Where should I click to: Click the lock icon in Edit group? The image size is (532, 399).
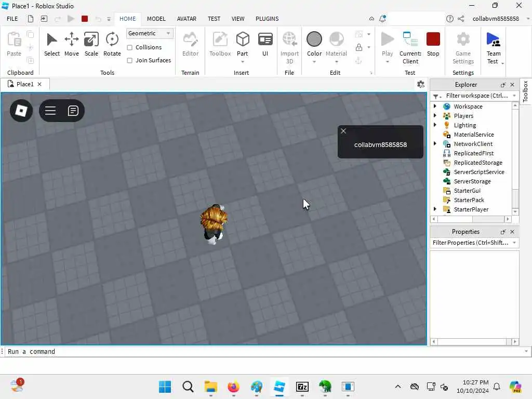pos(359,47)
